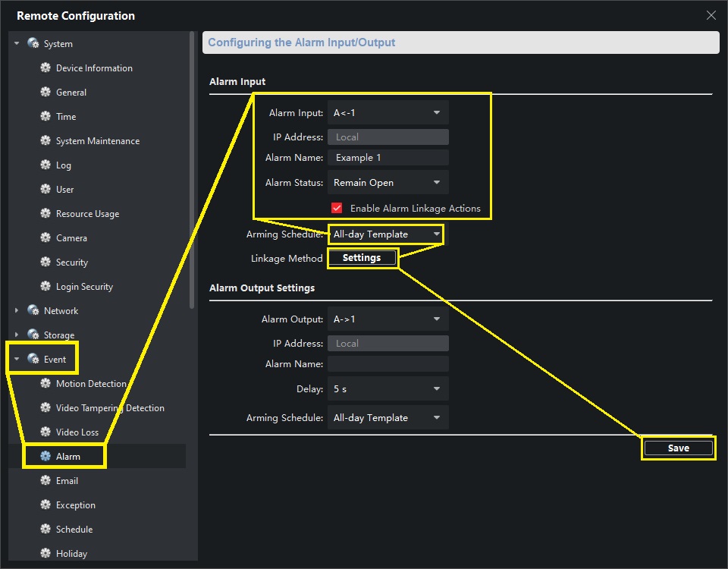Screen dimensions: 728x569
Task: Click the gear icon next to Holiday
Action: [45, 554]
